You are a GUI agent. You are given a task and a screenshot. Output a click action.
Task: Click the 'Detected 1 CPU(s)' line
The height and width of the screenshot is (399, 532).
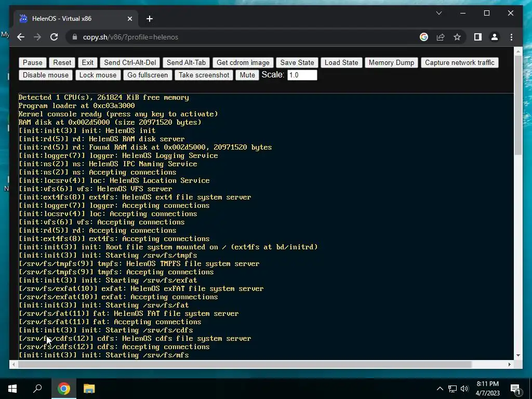[103, 97]
